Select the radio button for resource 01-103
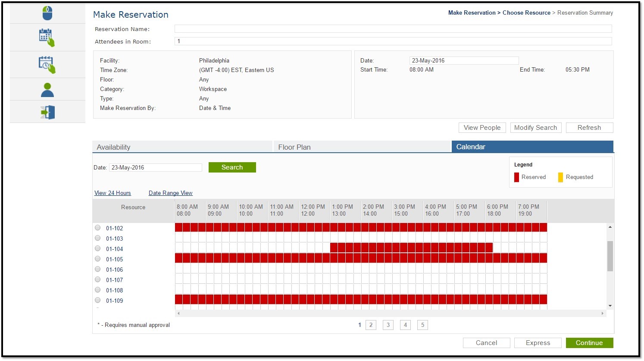644x361 pixels. (x=98, y=238)
